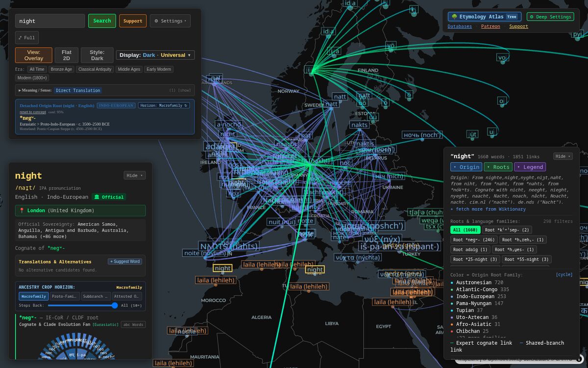The image size is (588, 368).
Task: Click the night search input field
Action: 50,21
